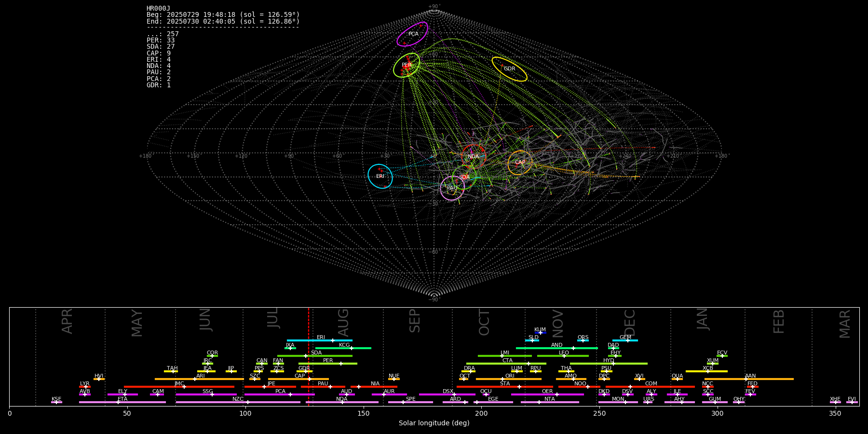Click the AND shower bar in timeline

[557, 348]
